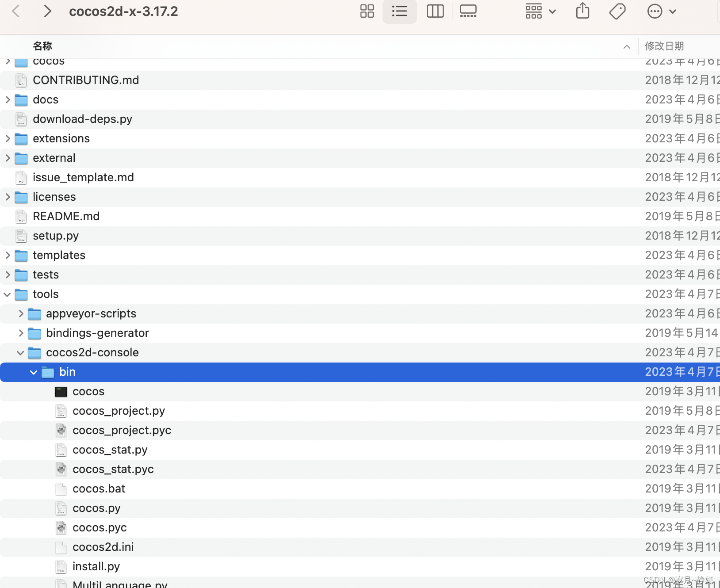This screenshot has height=588, width=720.
Task: Select the docs folder icon
Action: [21, 100]
